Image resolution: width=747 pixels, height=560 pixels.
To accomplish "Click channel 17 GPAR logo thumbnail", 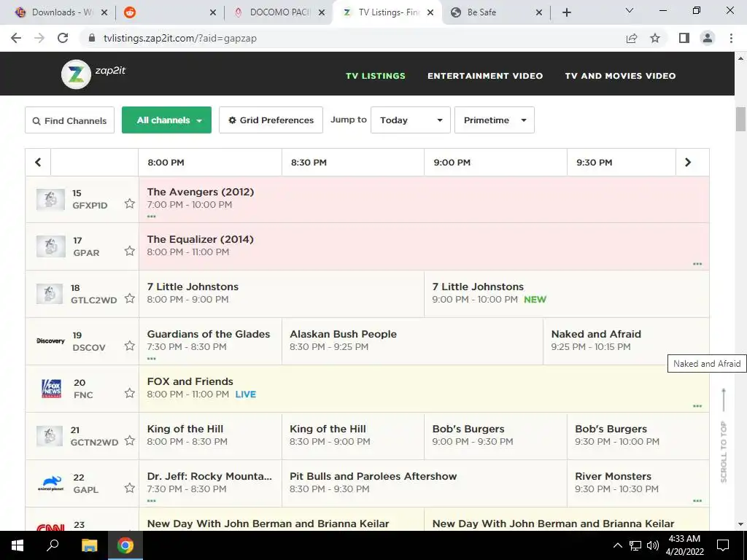I will (50, 246).
